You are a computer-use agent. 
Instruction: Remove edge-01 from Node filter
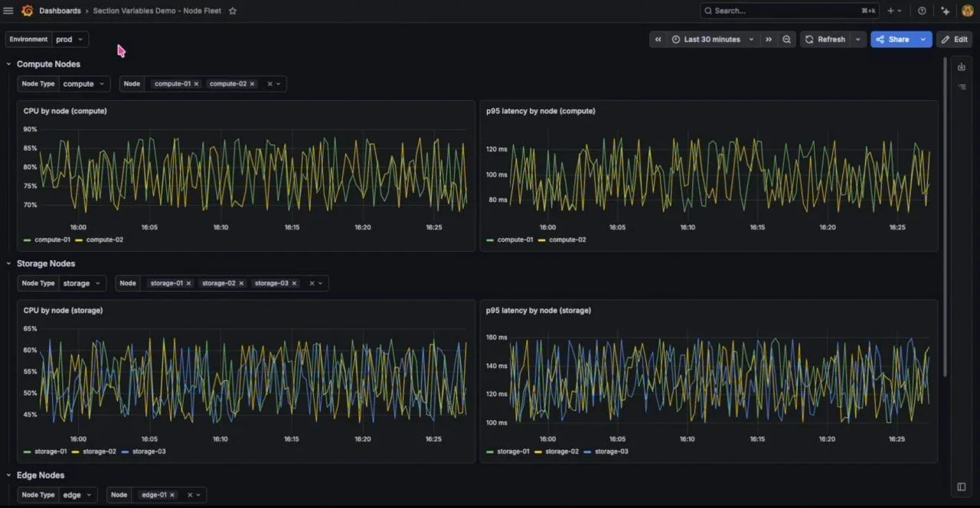tap(171, 495)
